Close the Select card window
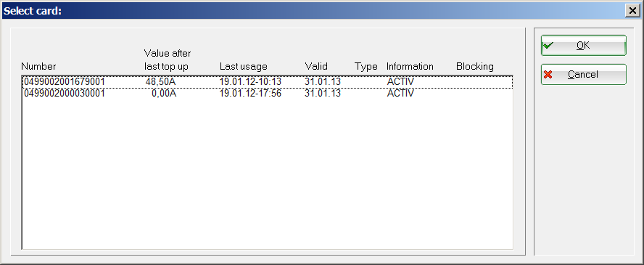This screenshot has width=644, height=265. pyautogui.click(x=632, y=11)
